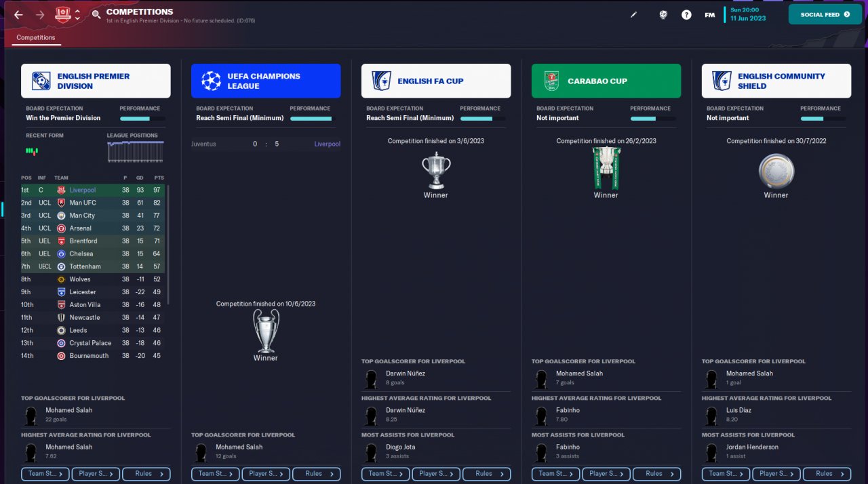The width and height of the screenshot is (868, 484).
Task: Select the Competitions tab
Action: coord(36,38)
